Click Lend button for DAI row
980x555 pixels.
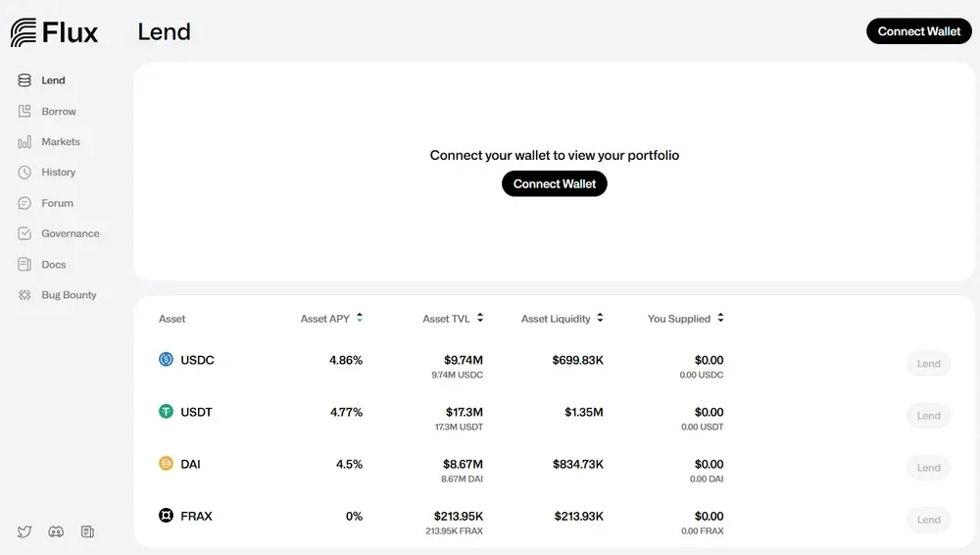(x=929, y=468)
